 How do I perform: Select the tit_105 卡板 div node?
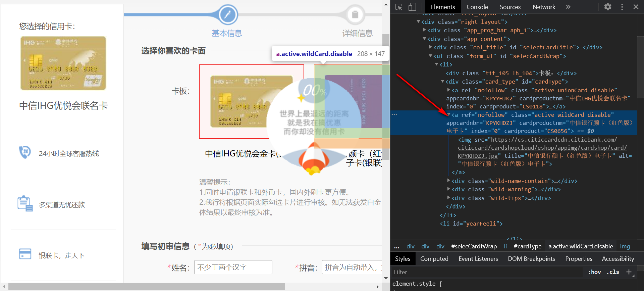point(511,73)
